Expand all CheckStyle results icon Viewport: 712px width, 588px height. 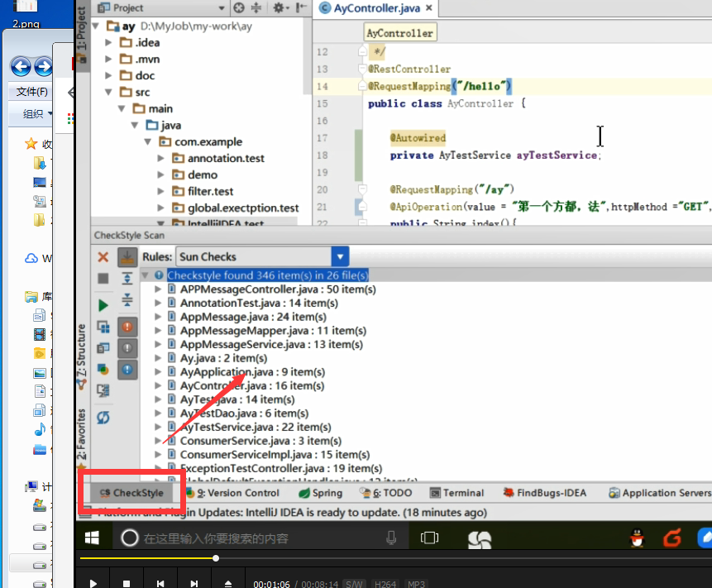click(127, 279)
